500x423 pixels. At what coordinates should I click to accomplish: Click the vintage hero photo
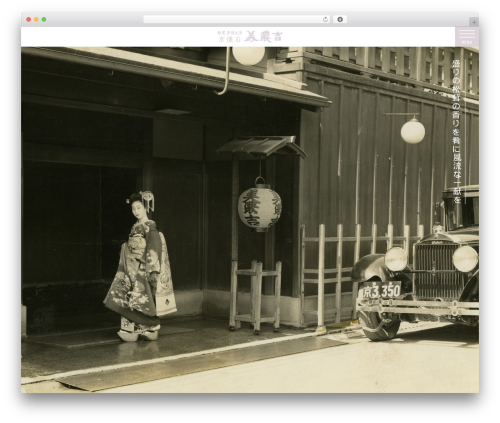(250, 220)
